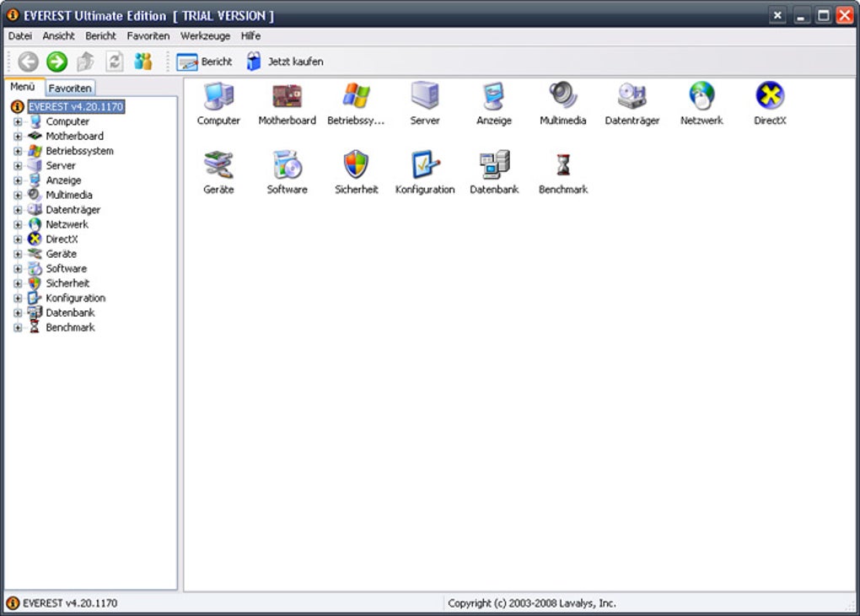Expand the Server tree node
This screenshot has width=860, height=616.
18,166
